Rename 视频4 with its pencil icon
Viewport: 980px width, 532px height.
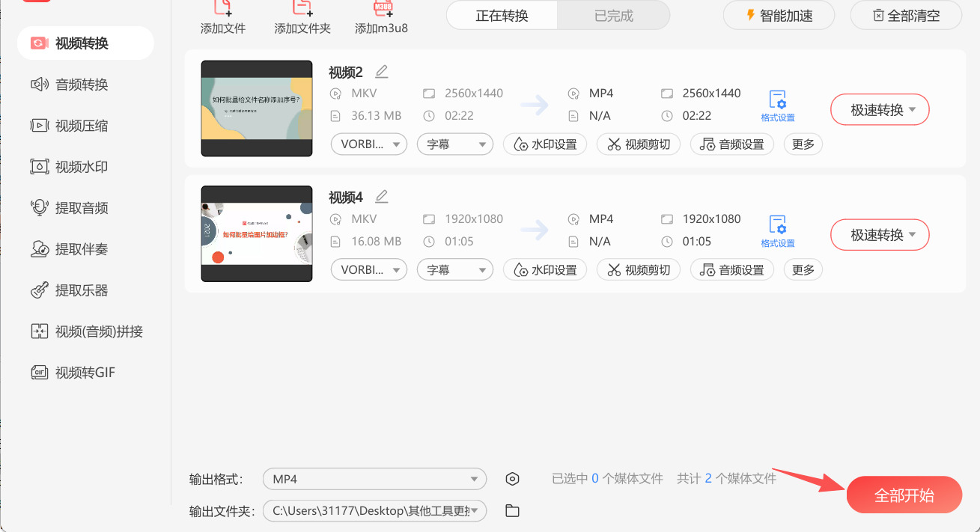[x=382, y=197]
